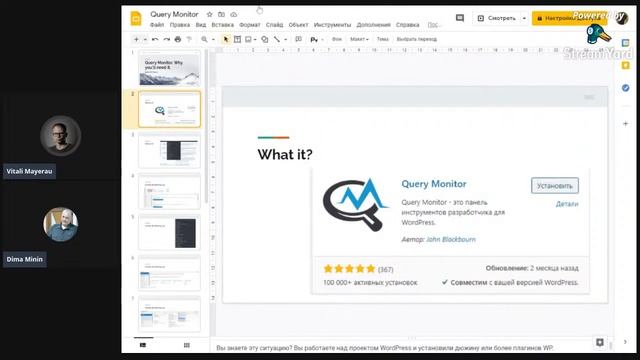Select slide 7 thumbnail in filmstrip
This screenshot has width=640, height=360.
pos(169,313)
